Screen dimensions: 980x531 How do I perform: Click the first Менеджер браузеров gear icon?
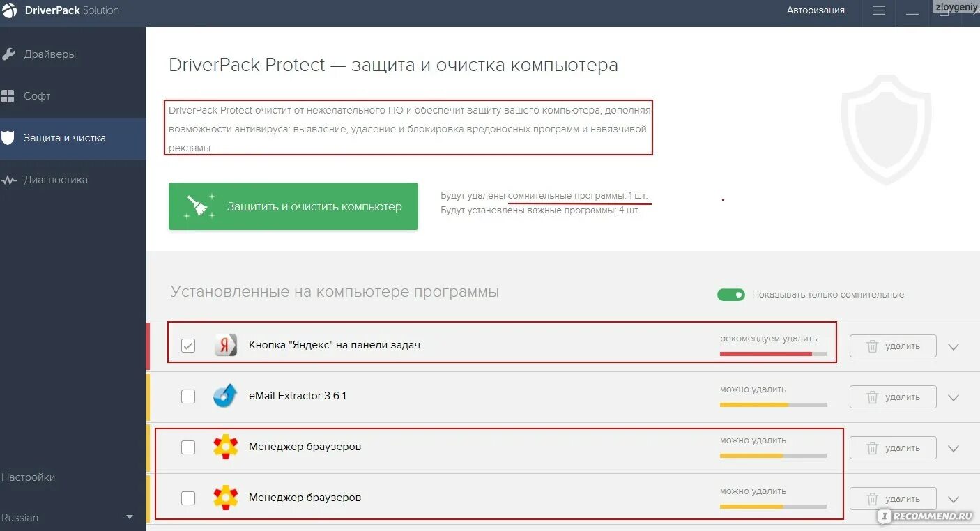coord(226,447)
